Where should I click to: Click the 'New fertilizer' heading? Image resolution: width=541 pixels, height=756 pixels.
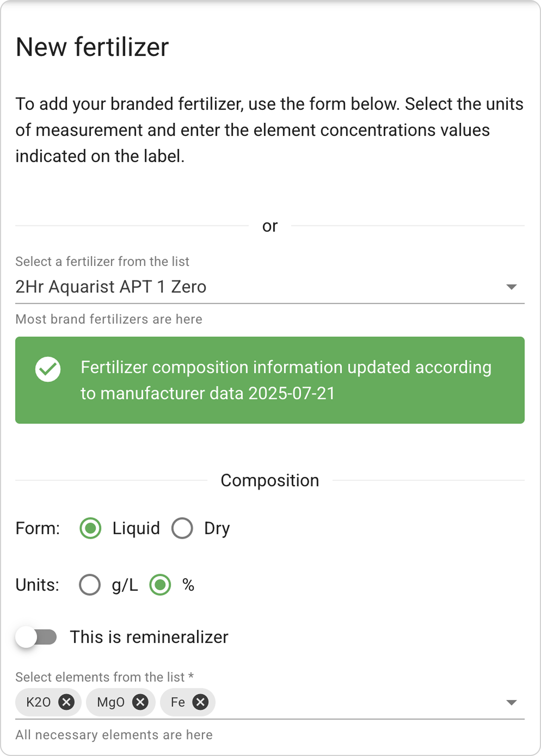click(92, 47)
